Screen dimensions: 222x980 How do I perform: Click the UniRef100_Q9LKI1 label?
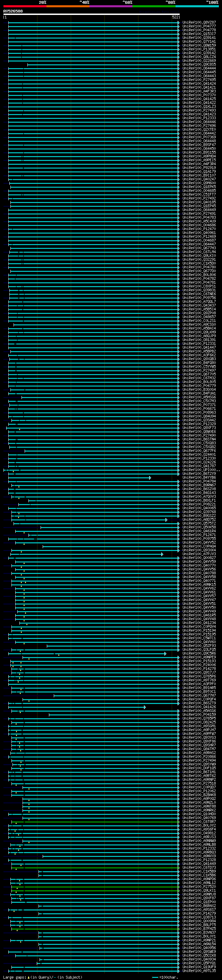click(x=199, y=890)
